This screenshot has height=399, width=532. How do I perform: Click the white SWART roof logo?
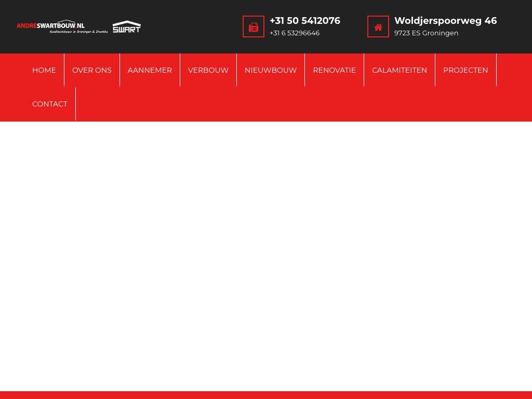[x=127, y=27]
